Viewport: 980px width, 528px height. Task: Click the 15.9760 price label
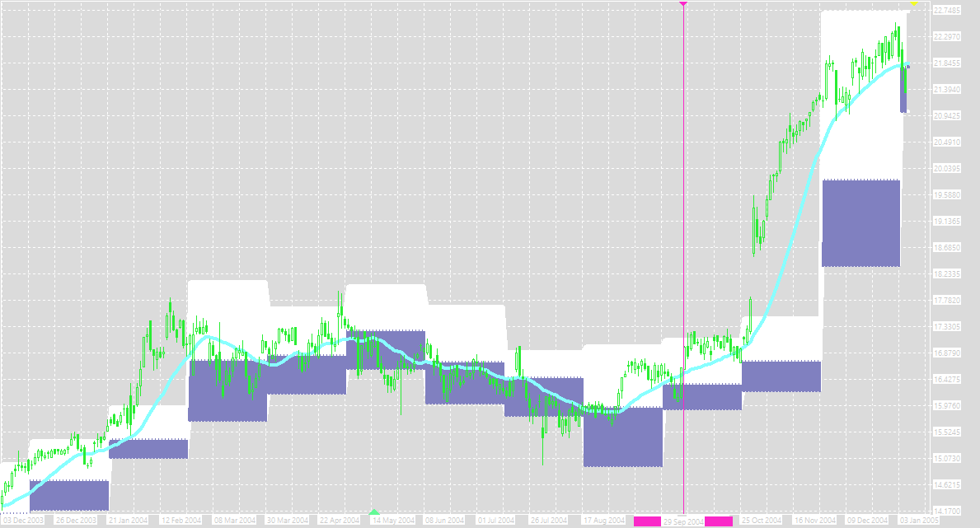coord(946,406)
